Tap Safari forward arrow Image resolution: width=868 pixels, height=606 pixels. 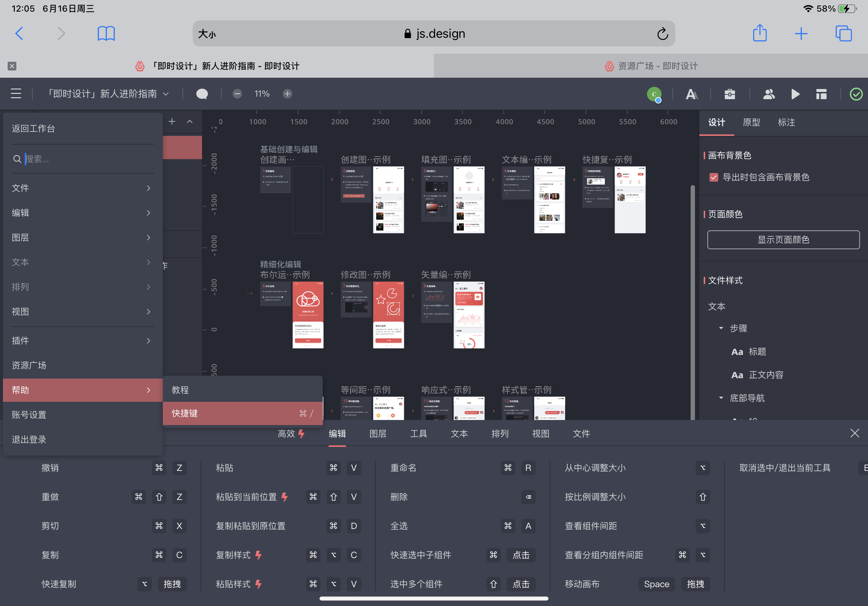click(x=61, y=34)
